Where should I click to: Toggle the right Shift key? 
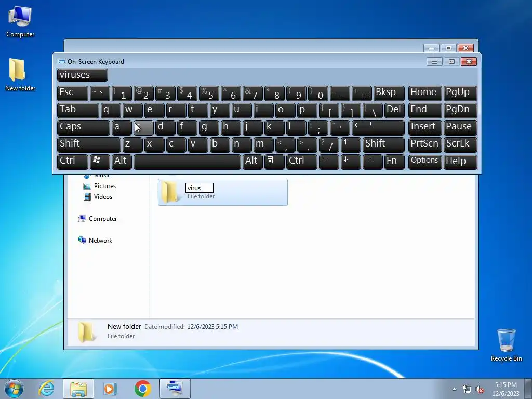(383, 144)
